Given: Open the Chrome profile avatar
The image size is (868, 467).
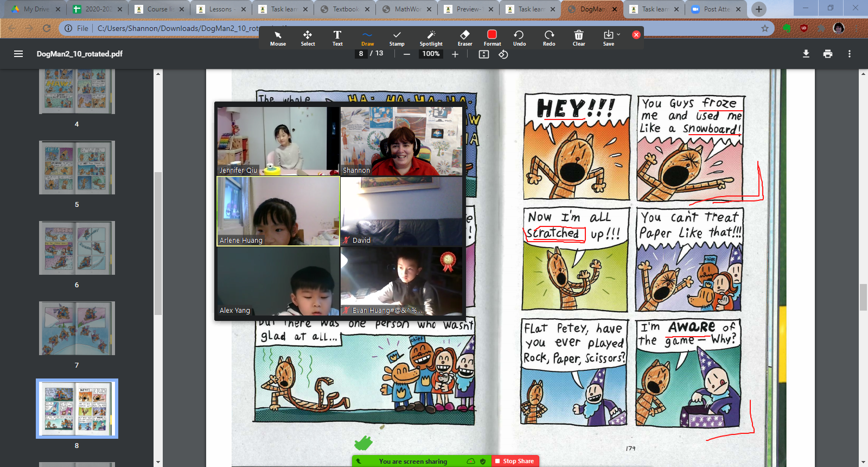Looking at the screenshot, I should (839, 28).
